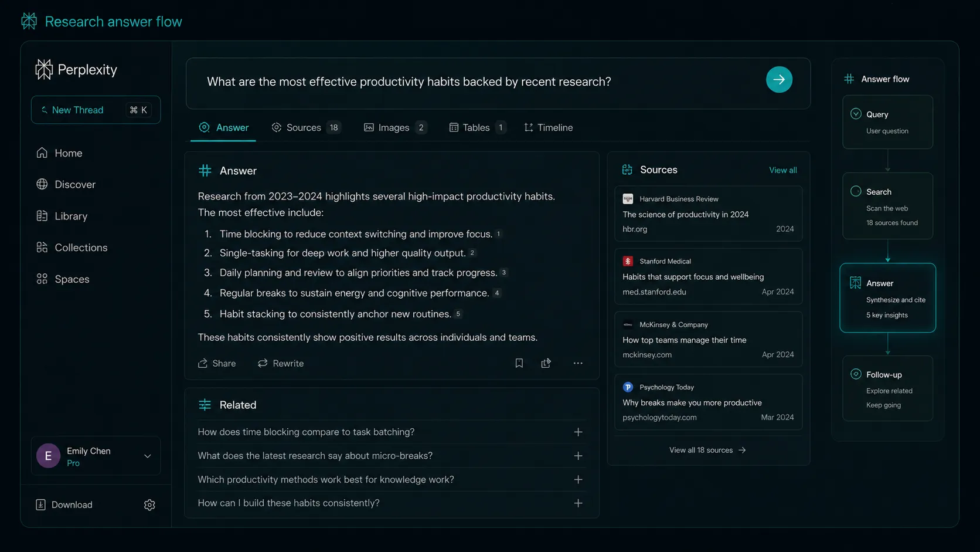Share the answer
Viewport: 980px width, 552px height.
(217, 363)
